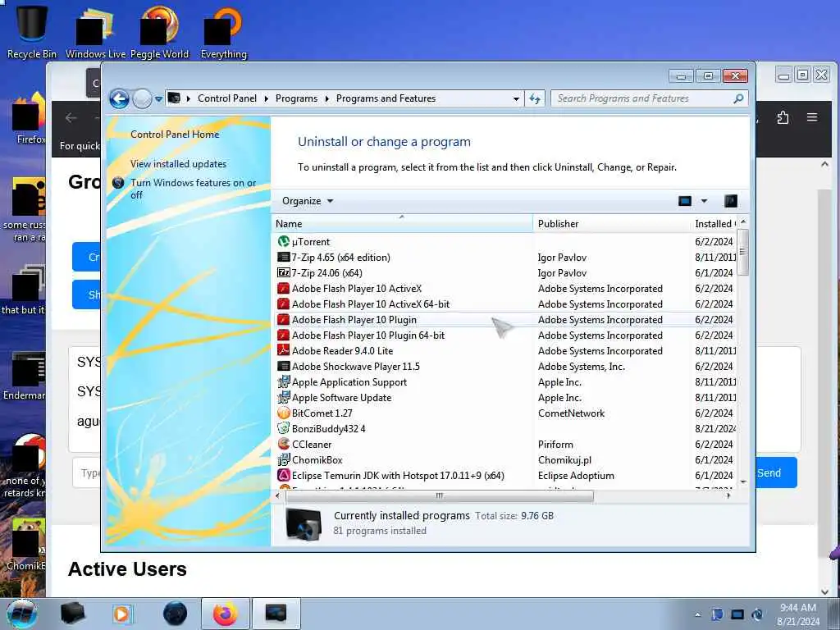Click the search magnifier icon

pyautogui.click(x=738, y=98)
